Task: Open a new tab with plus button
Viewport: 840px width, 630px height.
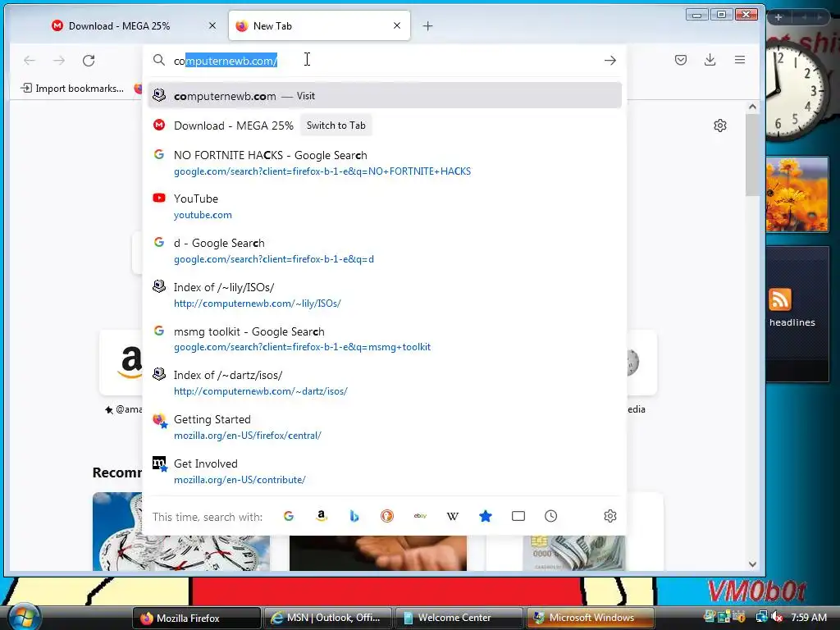Action: click(427, 25)
